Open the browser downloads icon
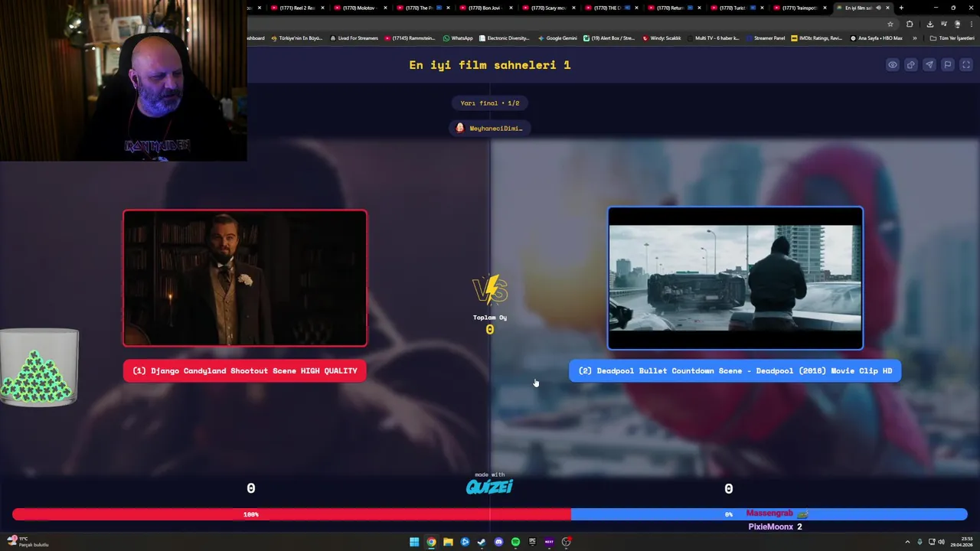The width and height of the screenshot is (980, 551). 929,24
